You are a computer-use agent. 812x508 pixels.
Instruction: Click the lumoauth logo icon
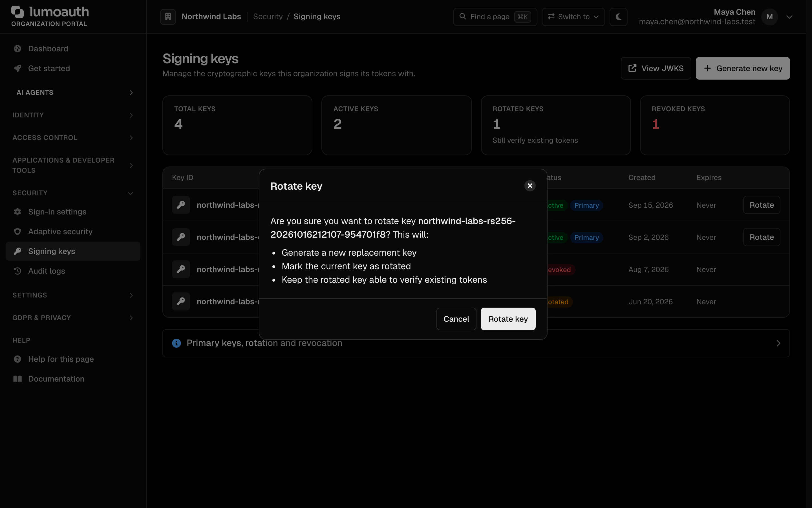(17, 12)
